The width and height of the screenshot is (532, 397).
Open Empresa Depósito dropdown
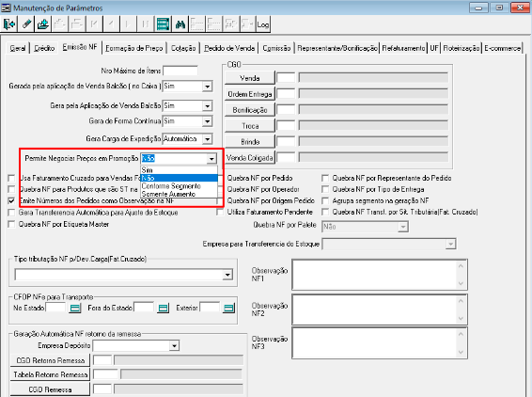tap(174, 346)
